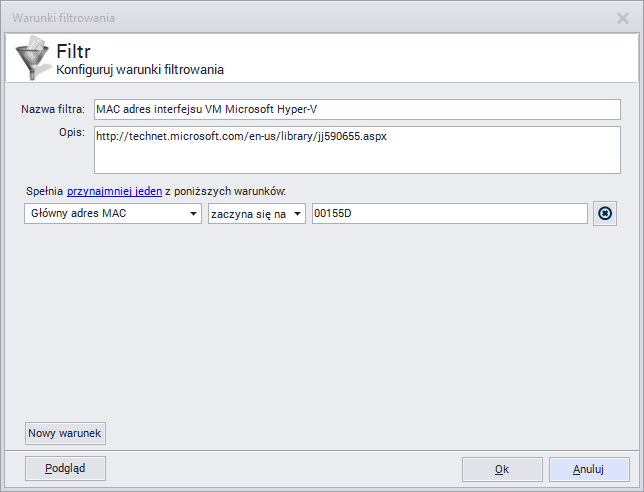The height and width of the screenshot is (492, 644).
Task: Click the 'Konfiguruj warunki filtrowania' subtitle
Action: point(140,70)
